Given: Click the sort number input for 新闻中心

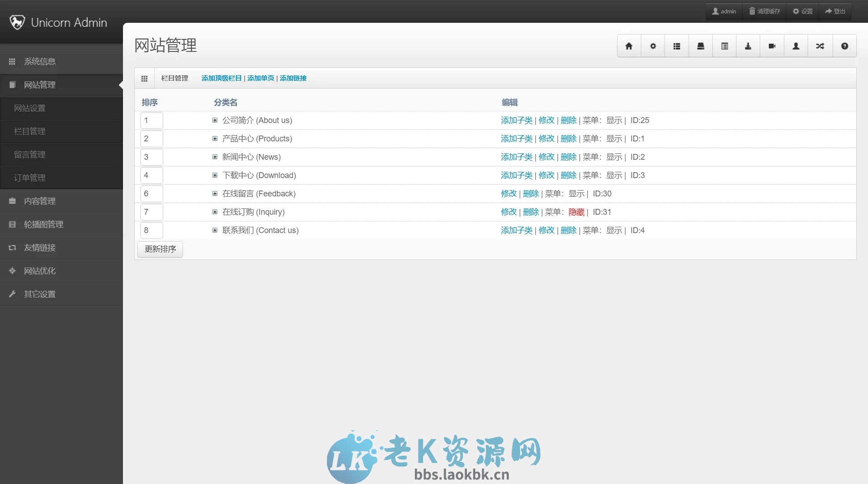Looking at the screenshot, I should pyautogui.click(x=151, y=157).
